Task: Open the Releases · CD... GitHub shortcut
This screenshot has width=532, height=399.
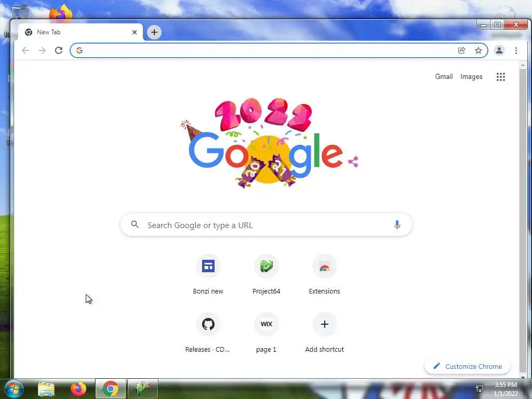Action: pos(208,332)
